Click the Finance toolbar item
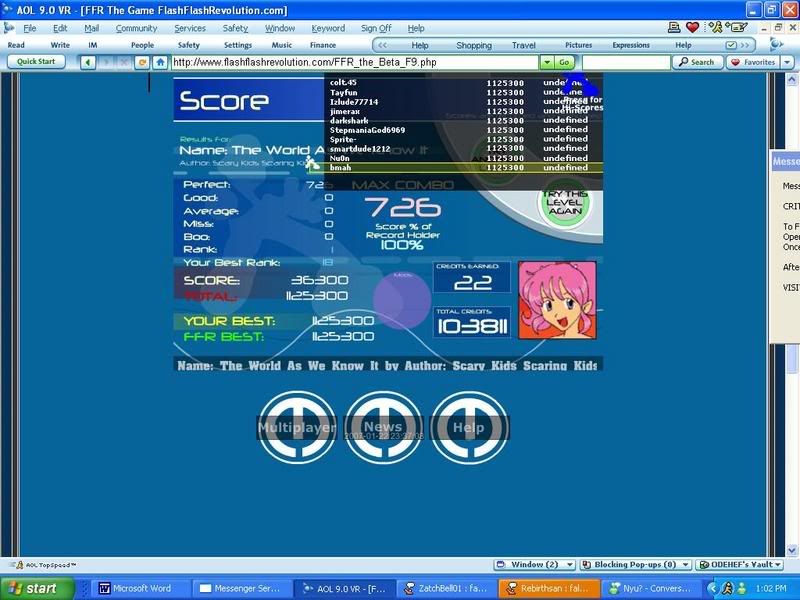The image size is (800, 600). coord(323,45)
